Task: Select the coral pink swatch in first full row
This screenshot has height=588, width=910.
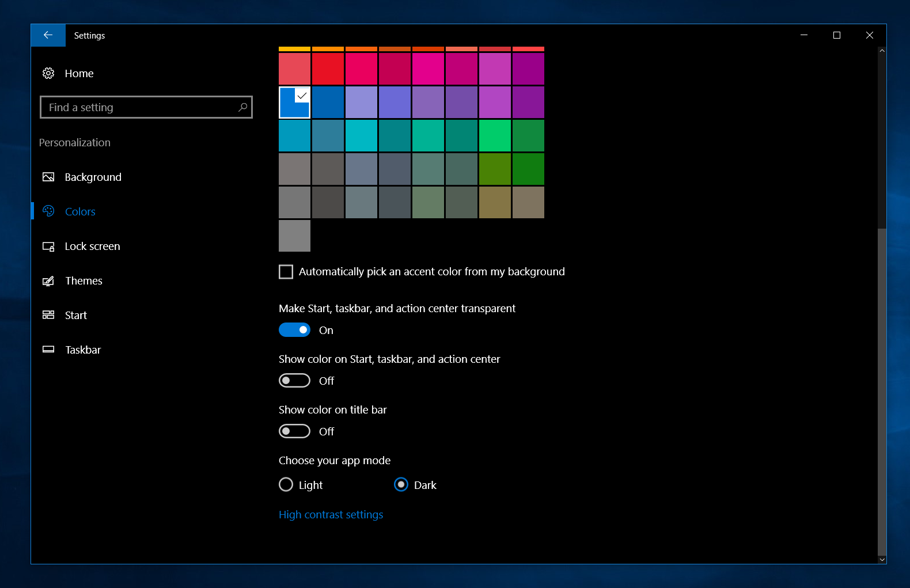Action: point(294,69)
